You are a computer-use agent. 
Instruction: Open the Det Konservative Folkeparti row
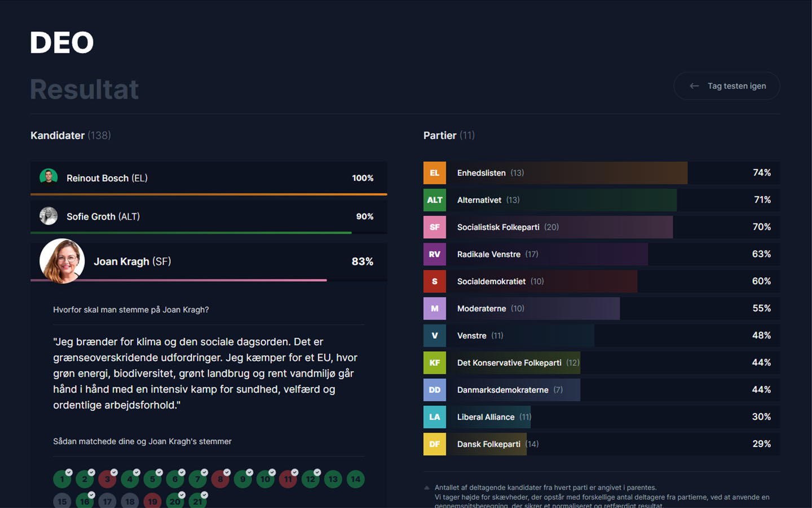tap(602, 362)
